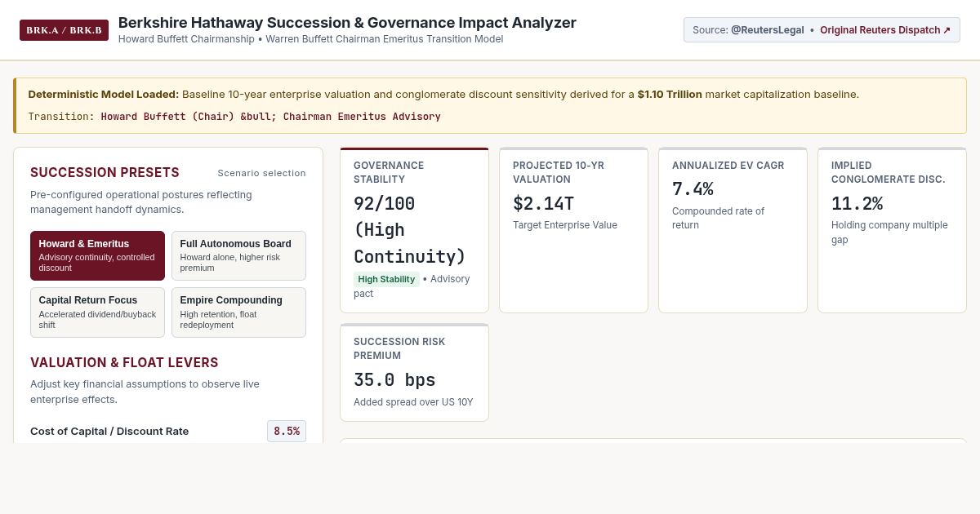Click the Annualized EV CAGR card

point(733,230)
